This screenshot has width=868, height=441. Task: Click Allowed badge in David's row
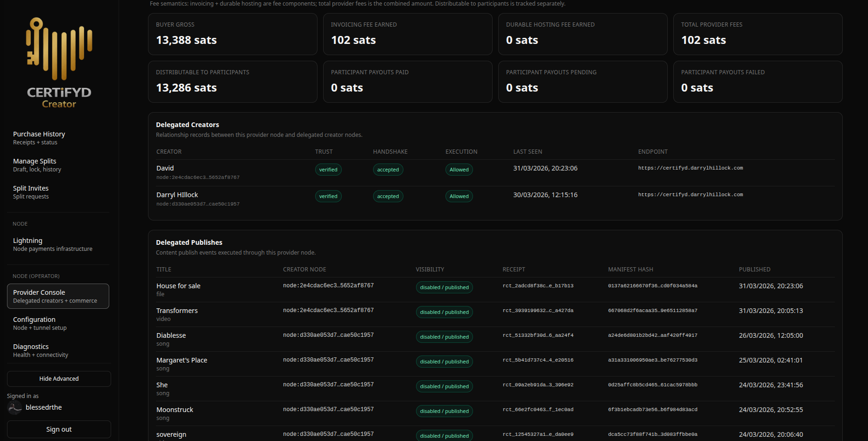pyautogui.click(x=459, y=170)
